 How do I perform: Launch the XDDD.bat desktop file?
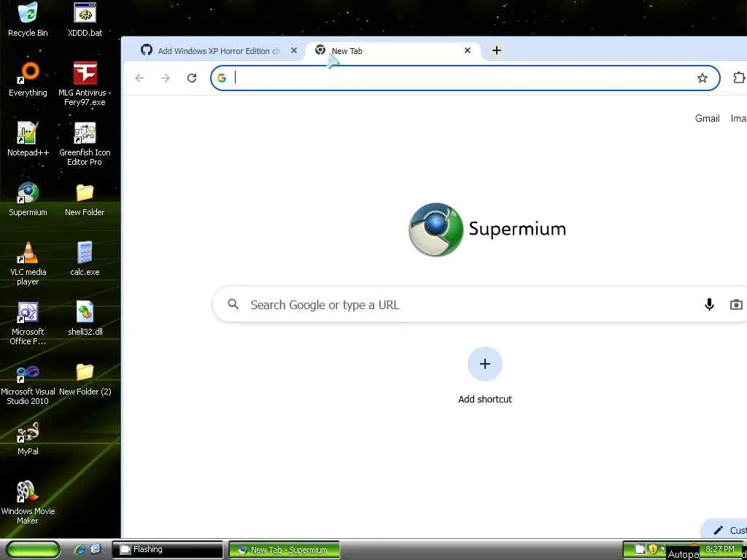[x=85, y=19]
